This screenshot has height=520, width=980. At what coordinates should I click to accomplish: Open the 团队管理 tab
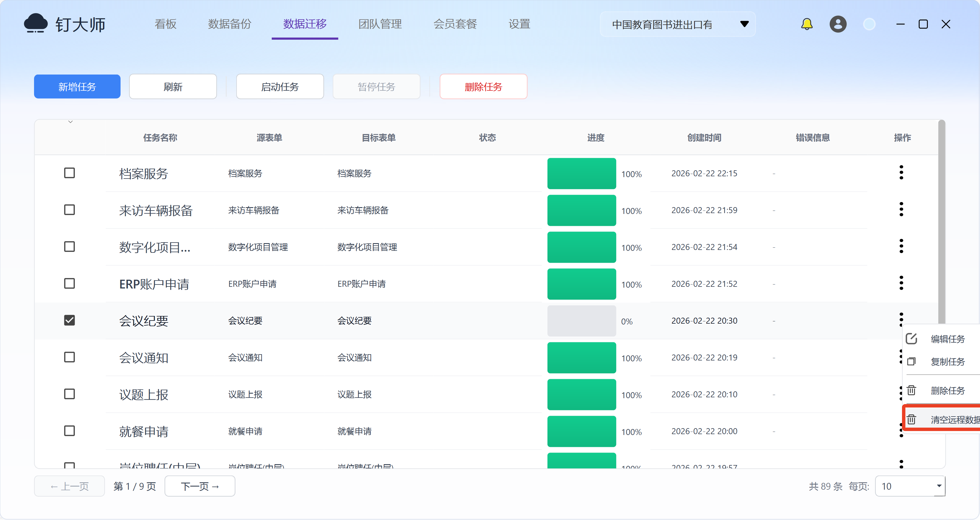point(380,24)
